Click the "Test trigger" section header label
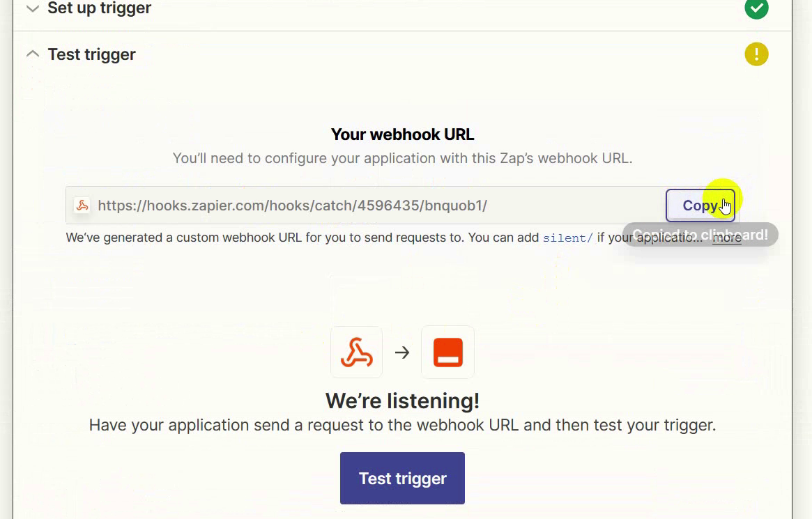812x519 pixels. 91,54
